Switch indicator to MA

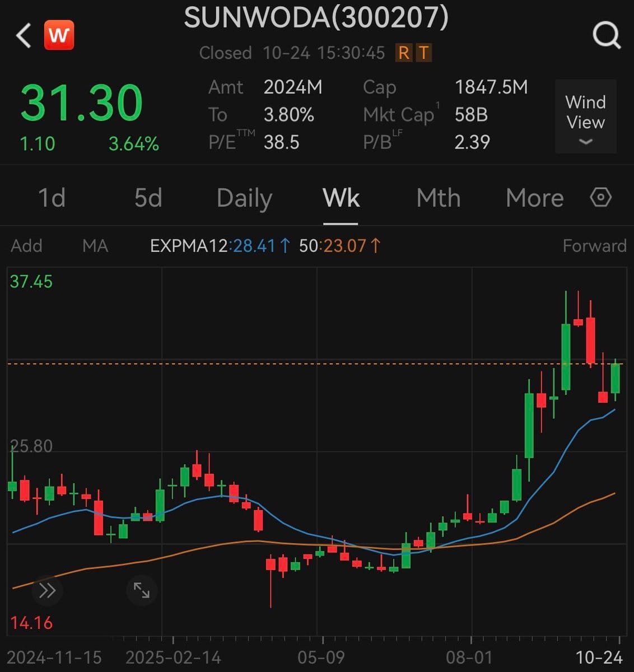coord(95,246)
